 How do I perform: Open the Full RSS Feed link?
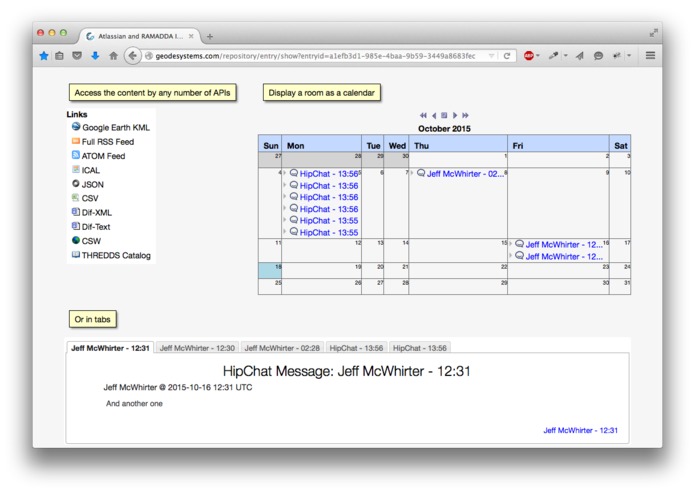click(108, 142)
